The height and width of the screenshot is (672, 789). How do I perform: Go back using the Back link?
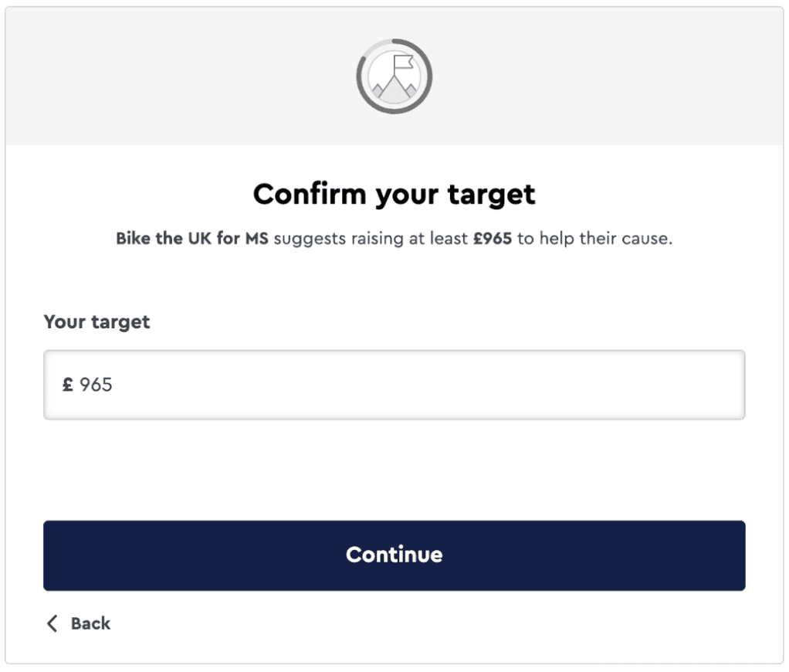coord(79,624)
